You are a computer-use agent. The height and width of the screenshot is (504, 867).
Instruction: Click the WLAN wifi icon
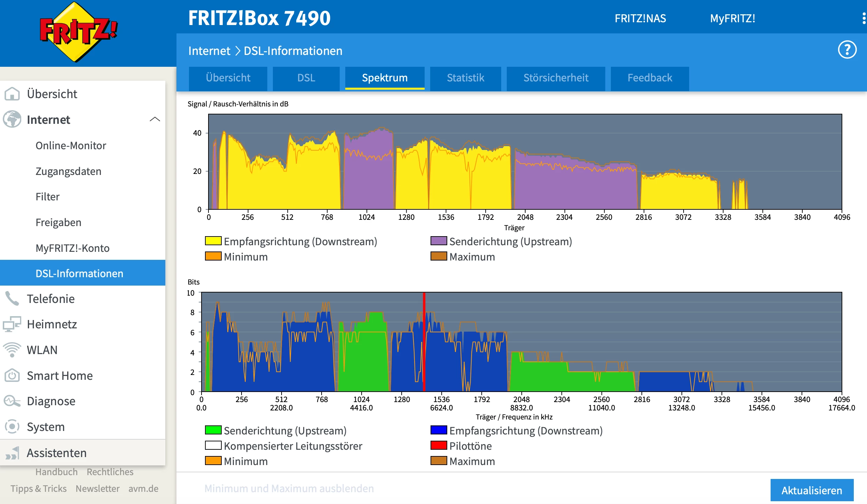click(12, 350)
